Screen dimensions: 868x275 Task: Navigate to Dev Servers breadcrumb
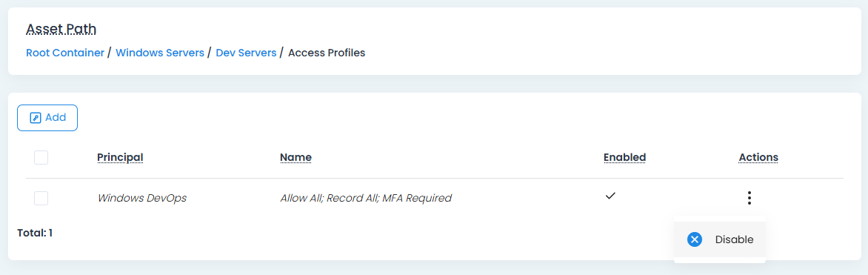pyautogui.click(x=246, y=53)
